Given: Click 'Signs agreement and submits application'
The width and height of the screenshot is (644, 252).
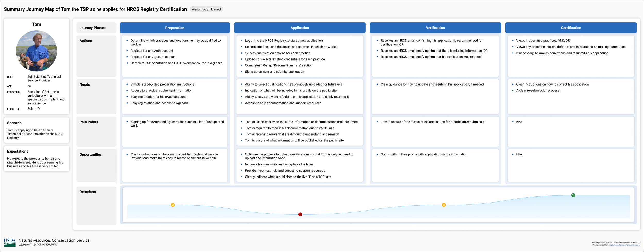Looking at the screenshot, I should point(274,72).
